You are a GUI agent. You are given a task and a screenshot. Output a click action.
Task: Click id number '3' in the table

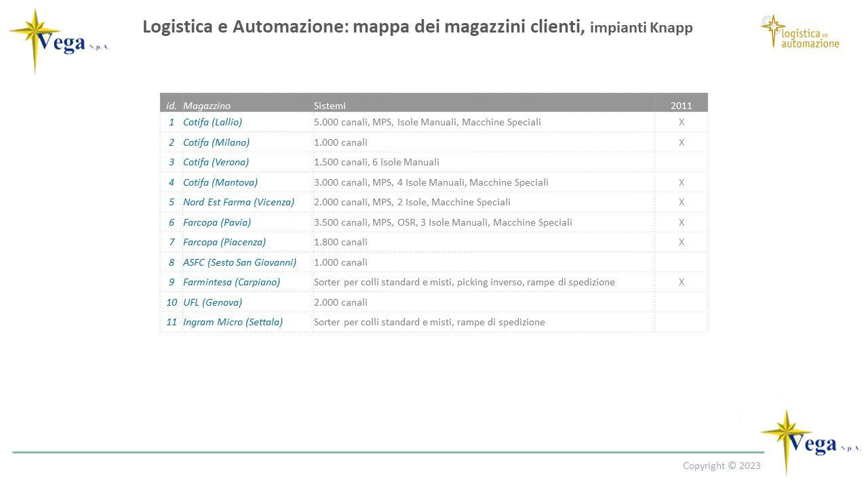(172, 162)
